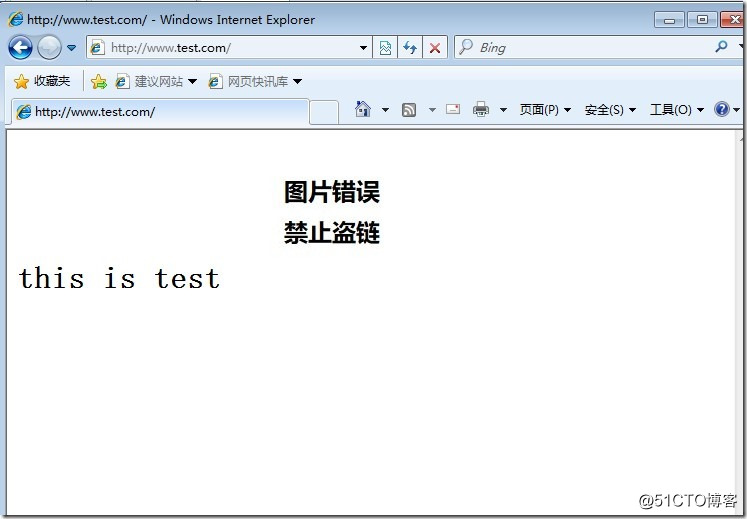Viewport: 747px width, 519px height.
Task: Go back with the Back arrow button
Action: point(20,48)
